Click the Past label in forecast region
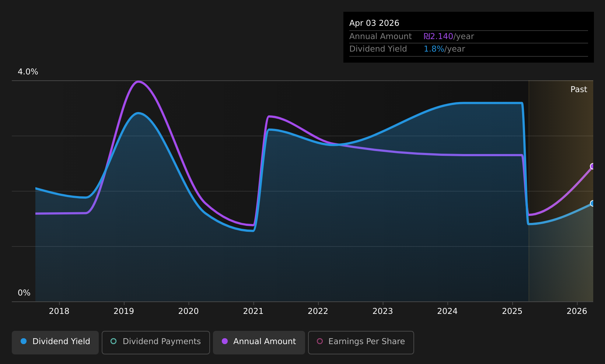The width and height of the screenshot is (605, 364). click(579, 90)
